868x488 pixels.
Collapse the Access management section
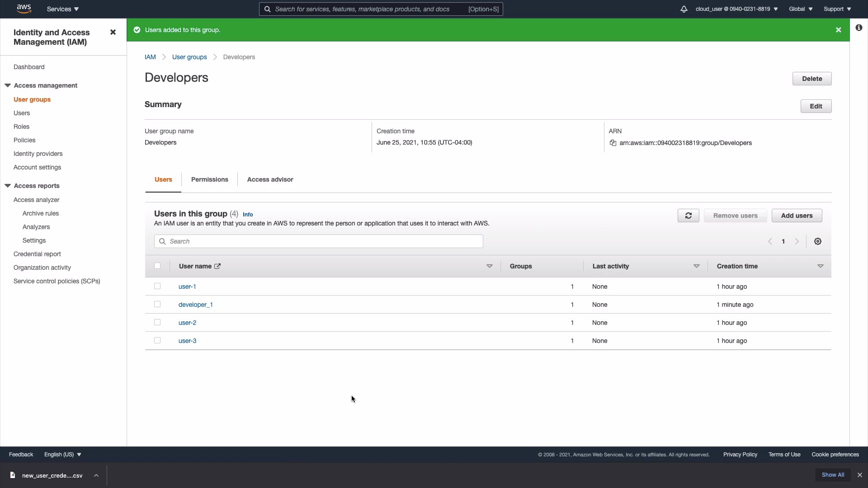click(8, 85)
